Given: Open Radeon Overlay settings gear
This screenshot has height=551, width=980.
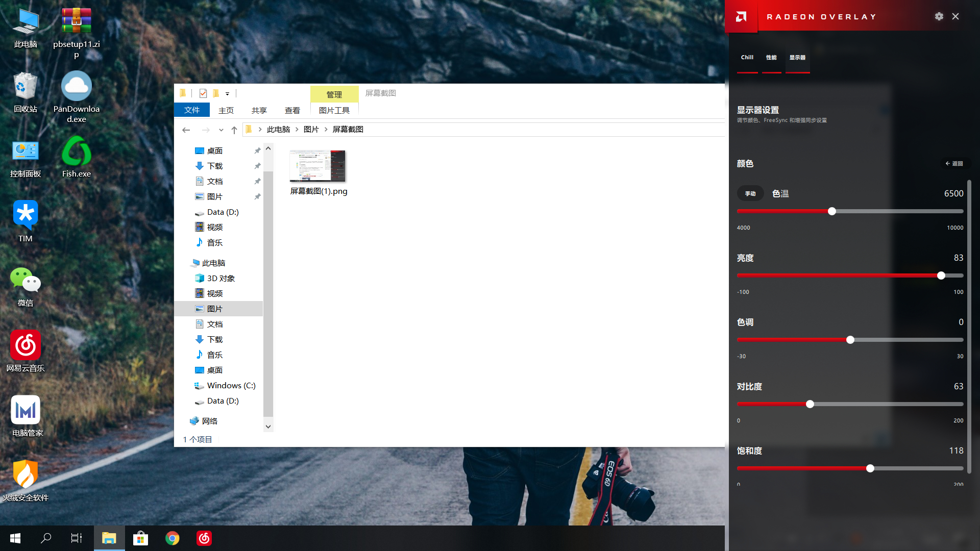Looking at the screenshot, I should (x=939, y=16).
